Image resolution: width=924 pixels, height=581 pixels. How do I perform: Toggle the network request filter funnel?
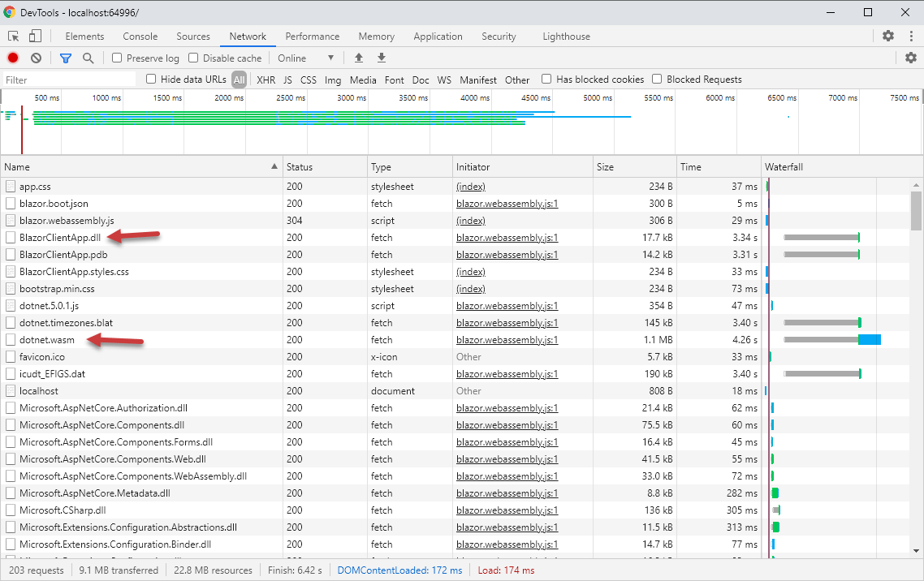coord(66,58)
